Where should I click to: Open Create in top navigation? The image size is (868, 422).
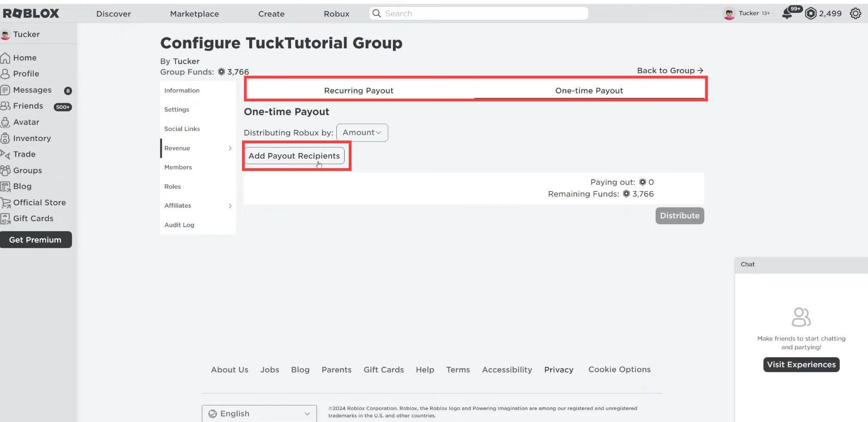click(271, 14)
